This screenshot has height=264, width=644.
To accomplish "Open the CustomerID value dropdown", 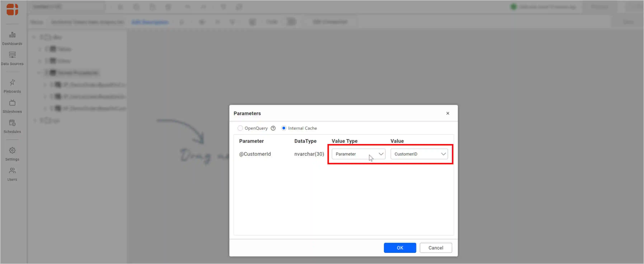I will 419,154.
